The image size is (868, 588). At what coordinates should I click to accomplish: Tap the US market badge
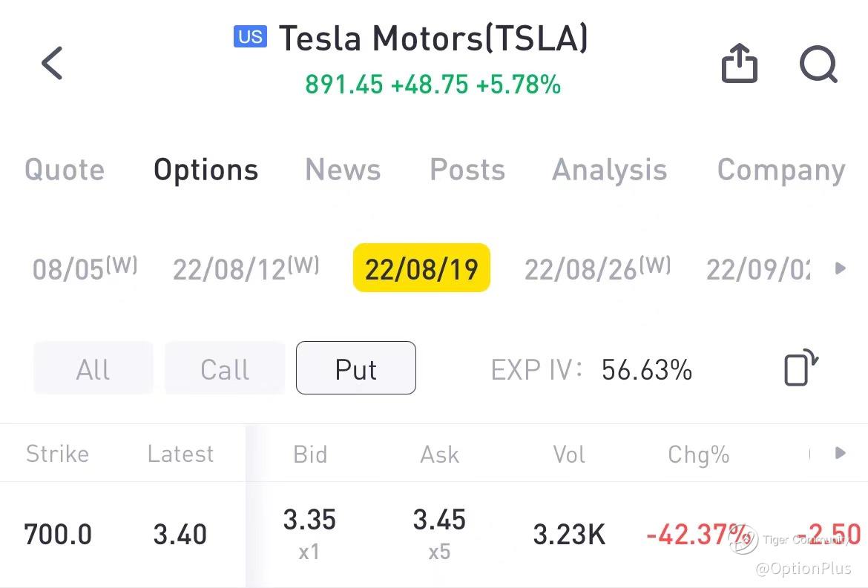coord(250,36)
